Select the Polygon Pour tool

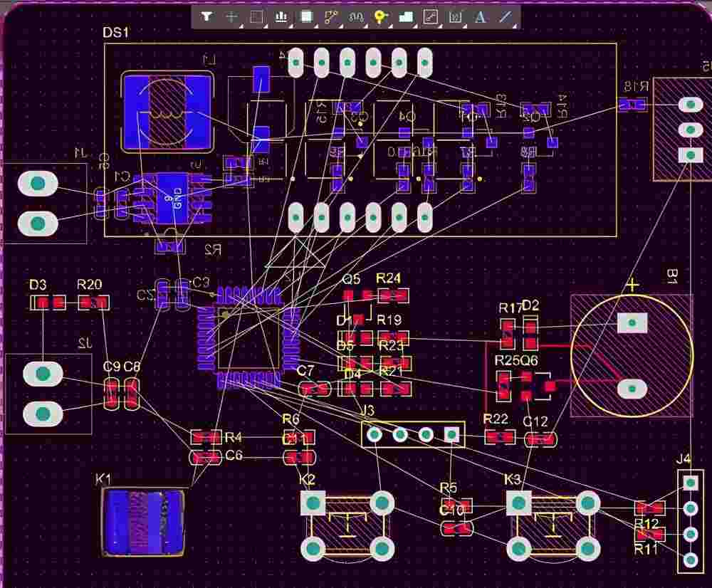406,17
